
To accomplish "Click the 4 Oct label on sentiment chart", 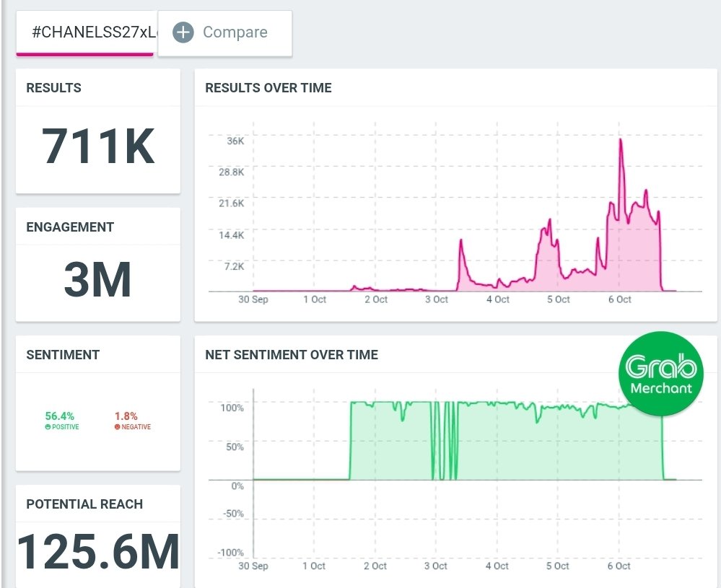I will 497,566.
